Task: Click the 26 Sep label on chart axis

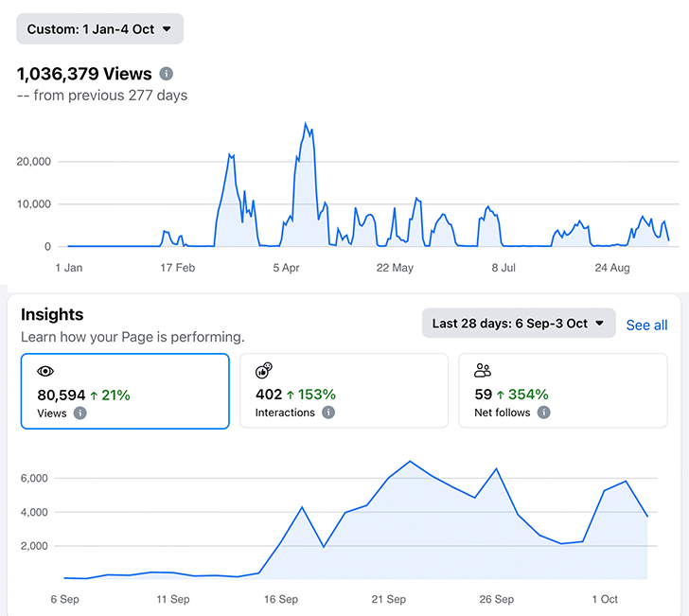Action: 497,599
